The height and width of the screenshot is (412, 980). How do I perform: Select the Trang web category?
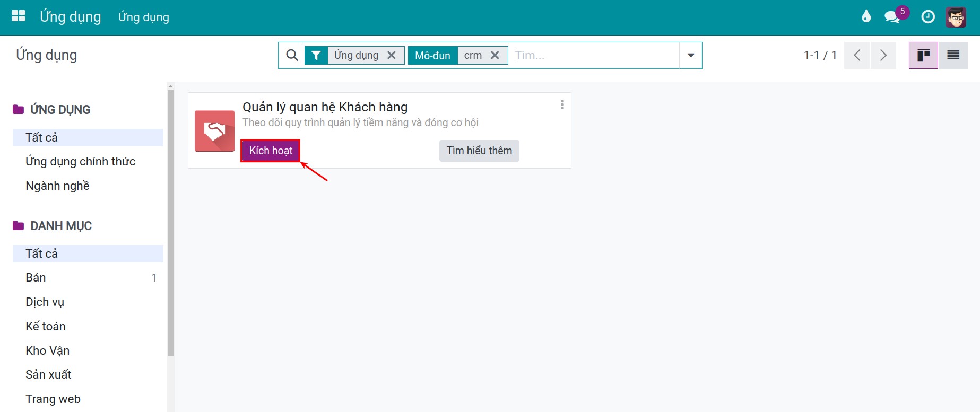tap(88, 399)
